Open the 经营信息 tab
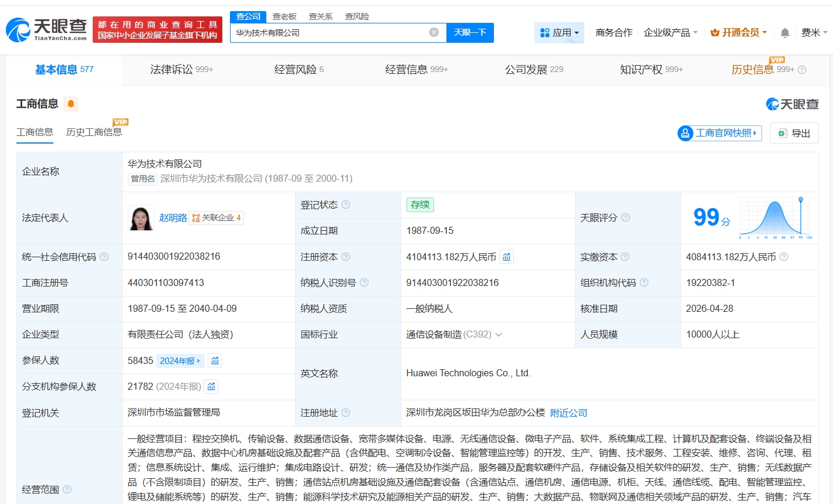 pos(416,70)
